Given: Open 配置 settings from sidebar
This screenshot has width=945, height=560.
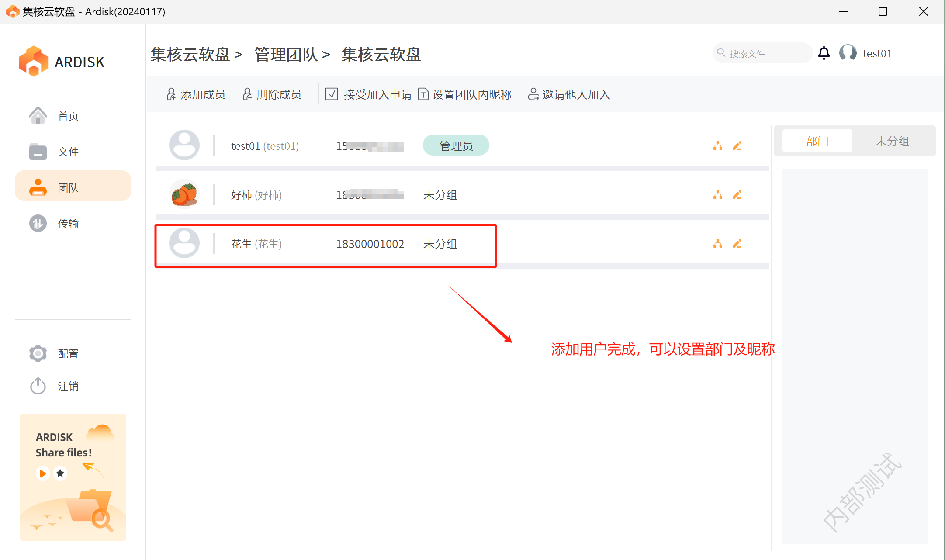Looking at the screenshot, I should tap(68, 354).
